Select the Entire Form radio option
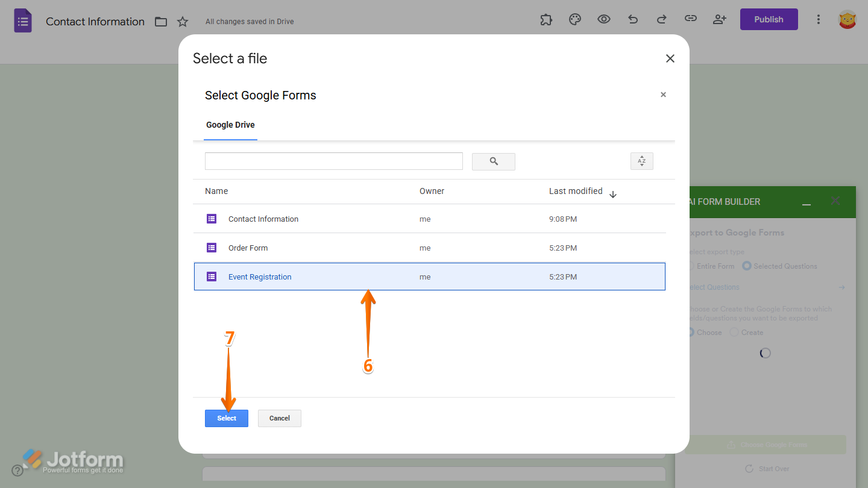 [691, 266]
